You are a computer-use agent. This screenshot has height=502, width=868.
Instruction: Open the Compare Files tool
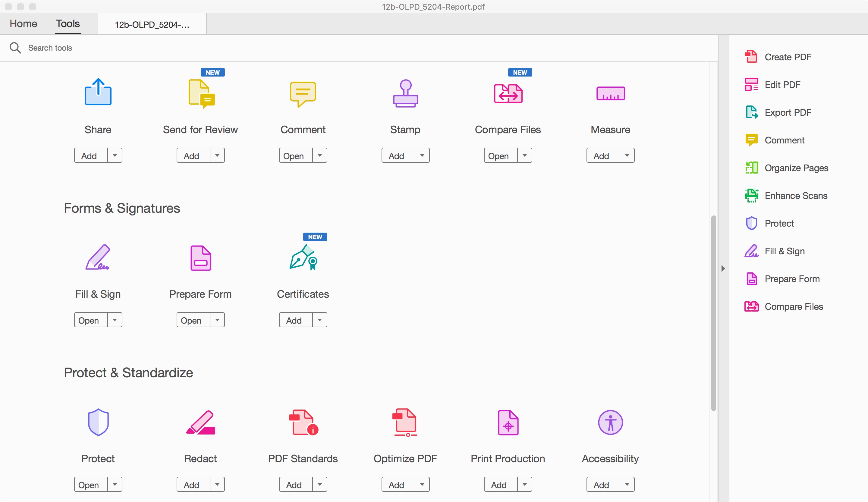(x=498, y=155)
